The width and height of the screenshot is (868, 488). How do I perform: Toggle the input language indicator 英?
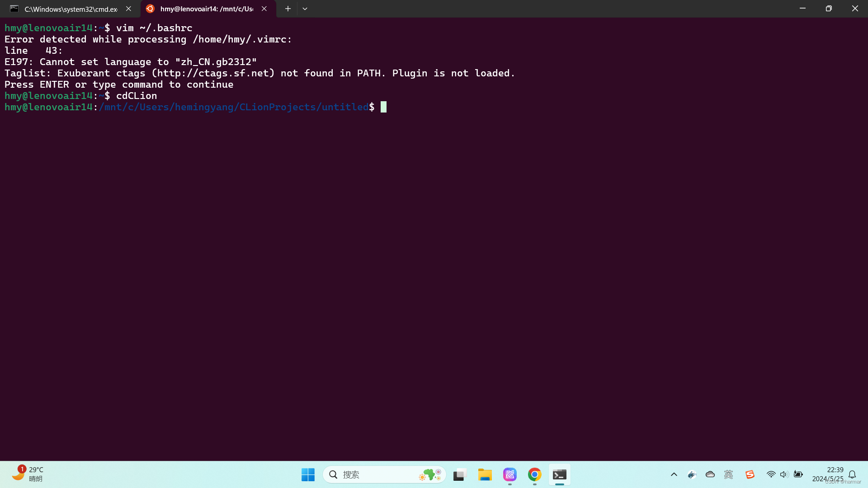pyautogui.click(x=728, y=474)
